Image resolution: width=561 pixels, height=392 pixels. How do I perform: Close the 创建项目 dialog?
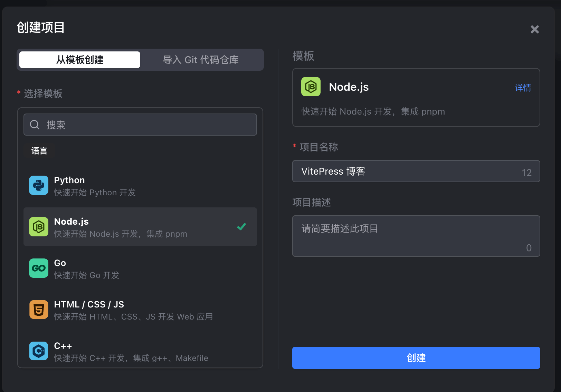[x=535, y=29]
